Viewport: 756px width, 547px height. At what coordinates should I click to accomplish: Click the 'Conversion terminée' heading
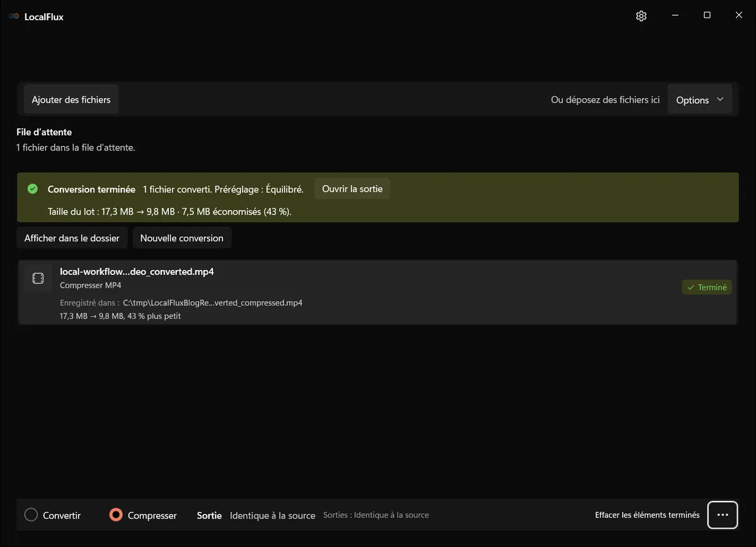pos(91,189)
